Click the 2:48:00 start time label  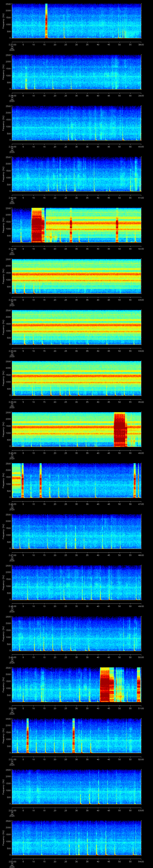click(12, 606)
